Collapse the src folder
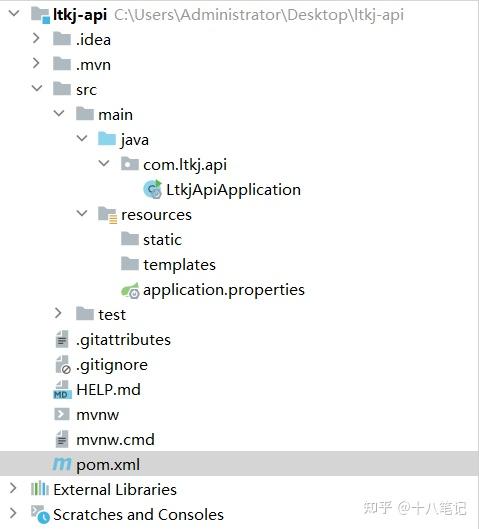 tap(36, 88)
